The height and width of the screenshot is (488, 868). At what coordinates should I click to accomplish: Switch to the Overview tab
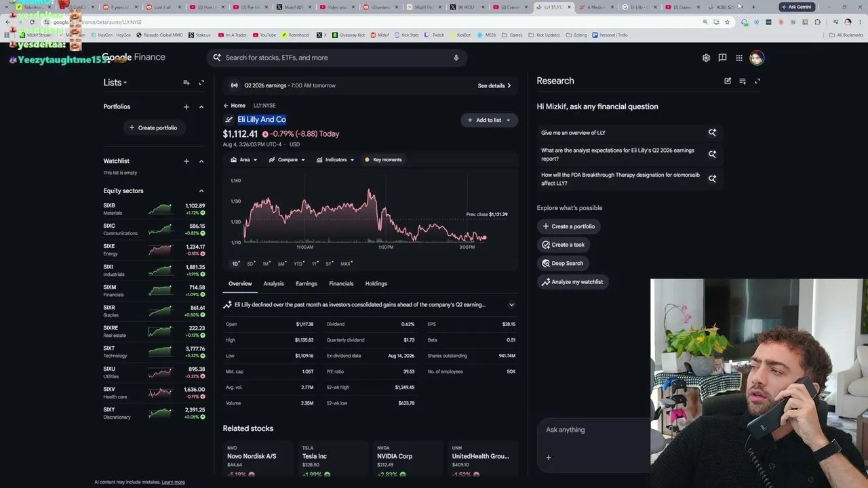click(x=240, y=284)
